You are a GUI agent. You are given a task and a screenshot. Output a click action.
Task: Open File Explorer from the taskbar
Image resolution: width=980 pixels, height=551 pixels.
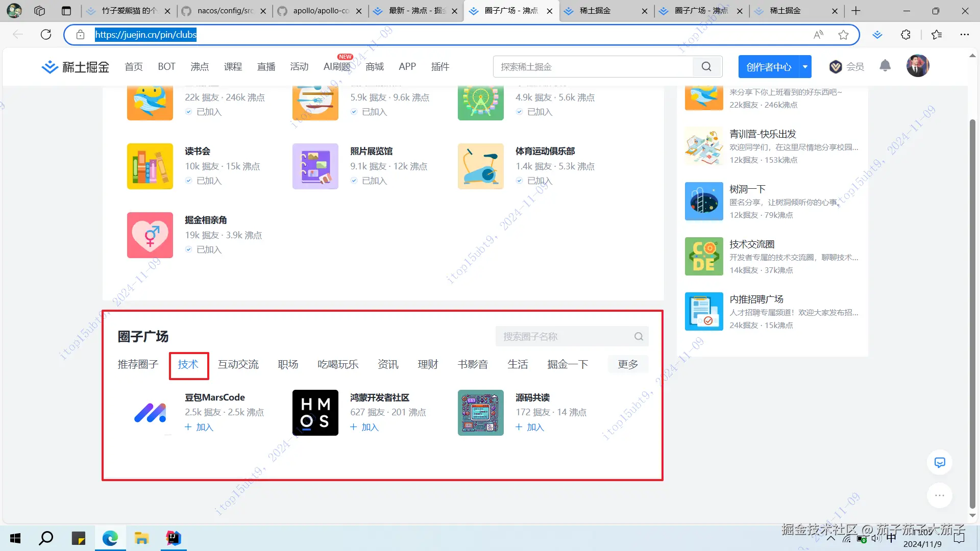click(x=141, y=538)
